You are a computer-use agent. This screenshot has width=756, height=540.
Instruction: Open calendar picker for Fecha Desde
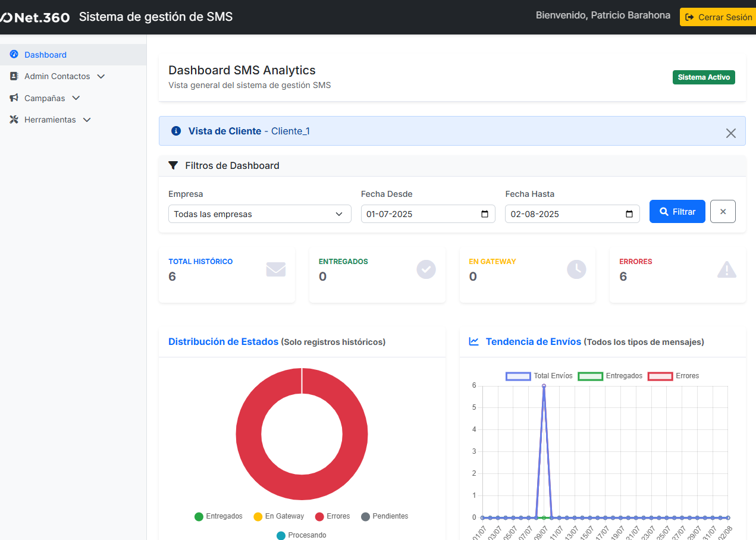[x=485, y=214]
